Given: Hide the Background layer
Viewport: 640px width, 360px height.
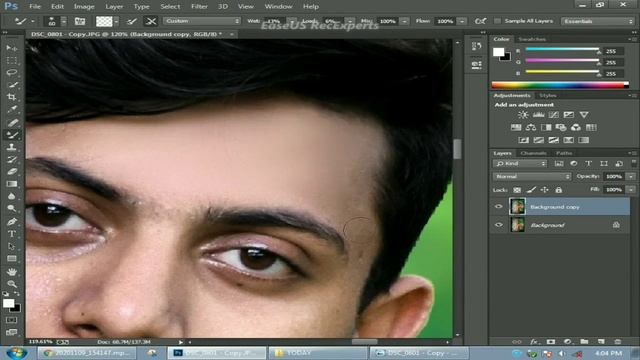Looking at the screenshot, I should pyautogui.click(x=498, y=225).
